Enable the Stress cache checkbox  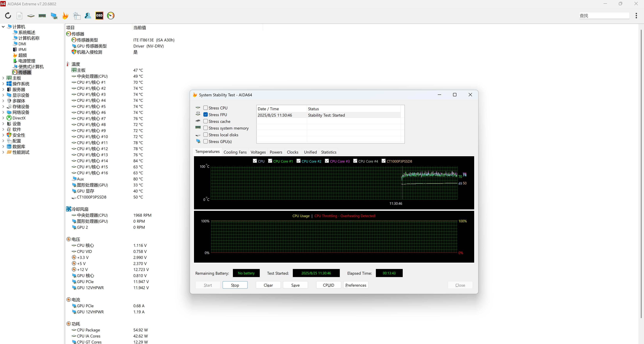tap(206, 121)
